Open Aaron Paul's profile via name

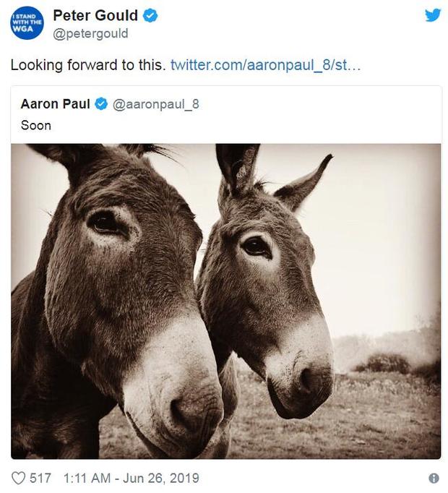click(55, 104)
